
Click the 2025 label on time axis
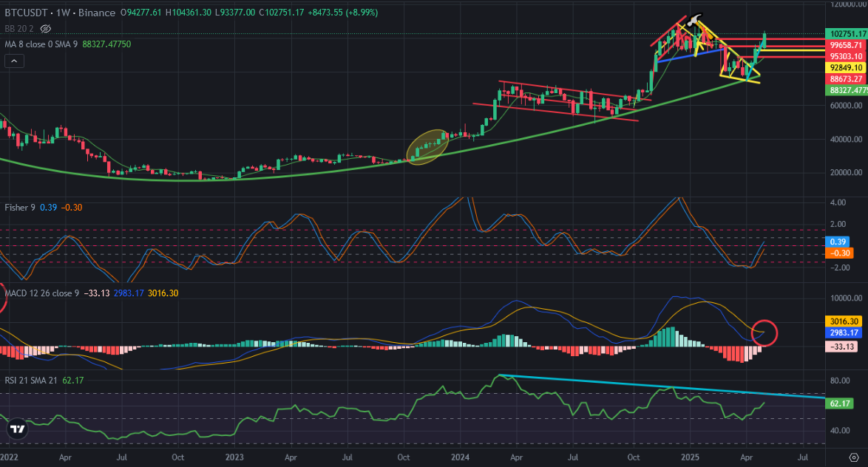[690, 457]
